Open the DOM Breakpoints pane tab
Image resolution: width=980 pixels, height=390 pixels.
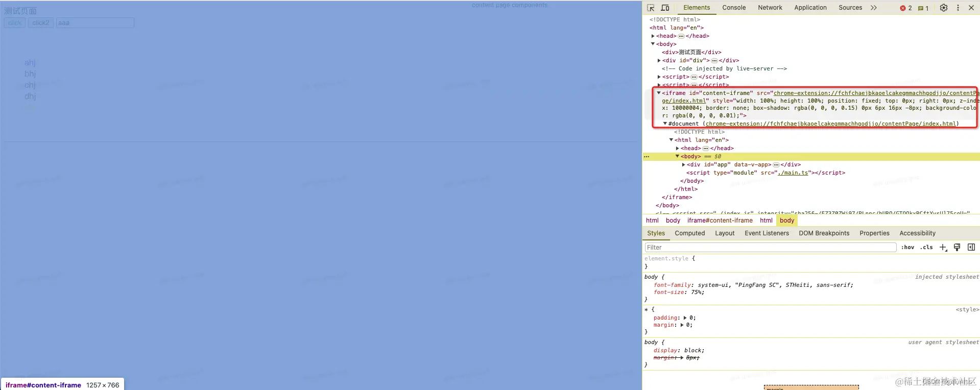824,233
